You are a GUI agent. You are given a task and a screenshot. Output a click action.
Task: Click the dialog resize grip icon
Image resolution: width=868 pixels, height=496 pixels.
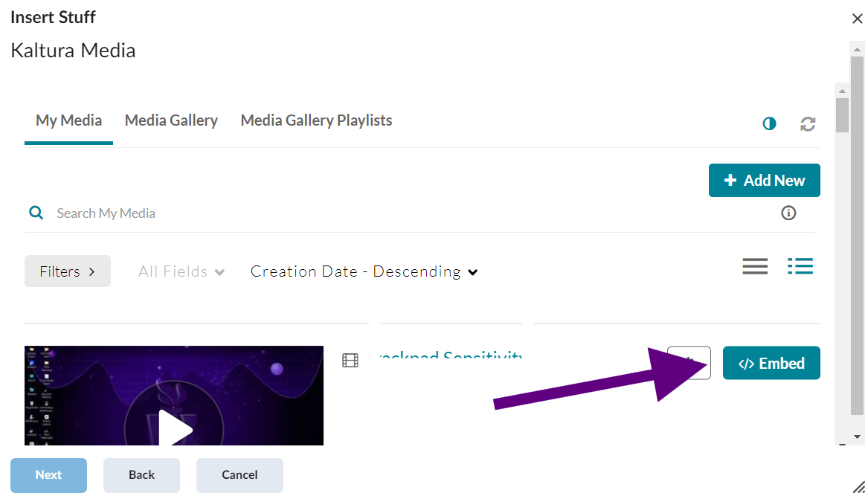coord(858,486)
